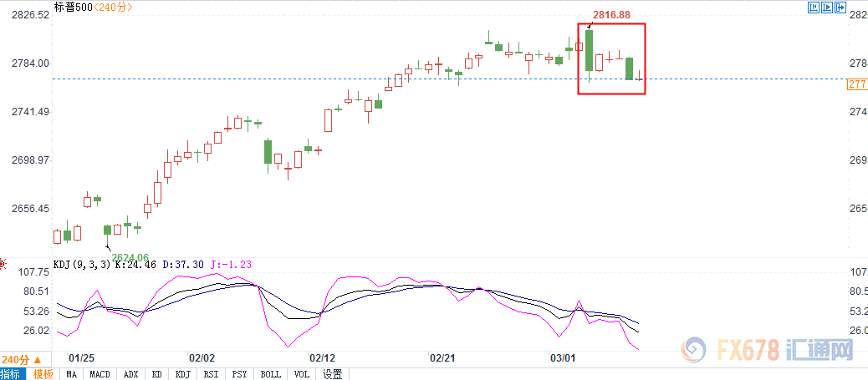Click the <240分> period label beside 标普500
Screen dimensions: 868x380
pos(110,8)
